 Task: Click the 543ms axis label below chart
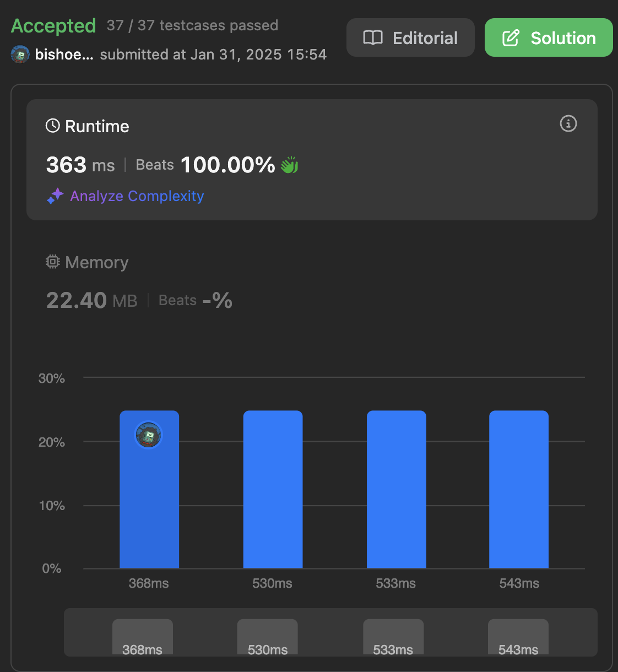tap(519, 583)
